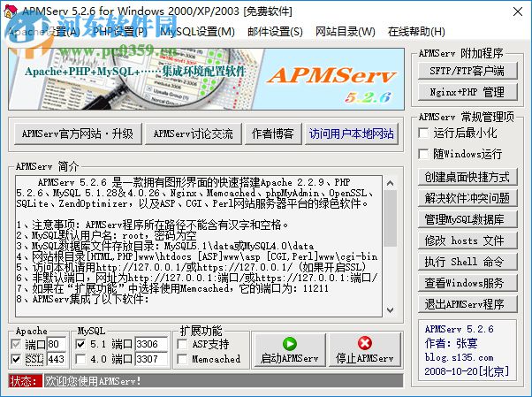
Task: Enable ASP支持 extension checkbox
Action: click(183, 344)
